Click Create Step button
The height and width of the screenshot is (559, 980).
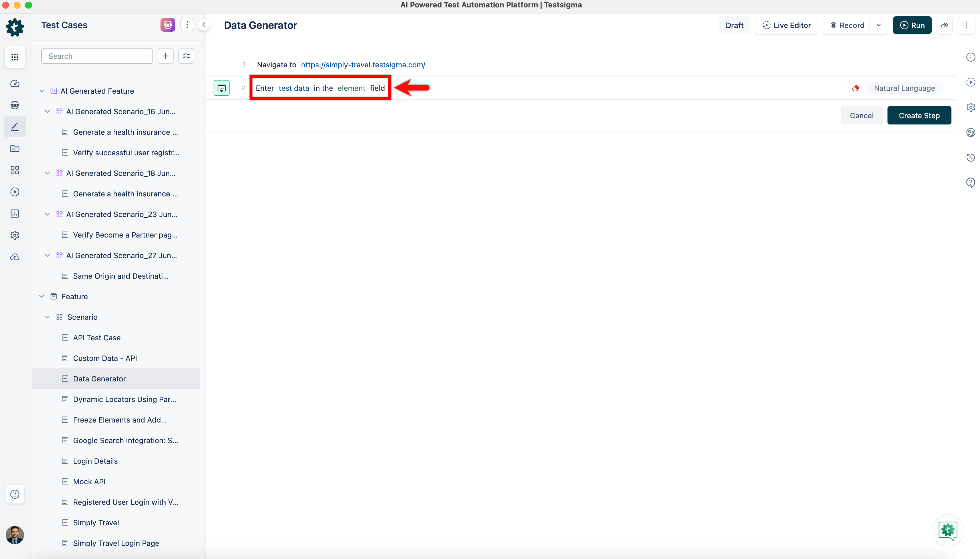pyautogui.click(x=919, y=116)
